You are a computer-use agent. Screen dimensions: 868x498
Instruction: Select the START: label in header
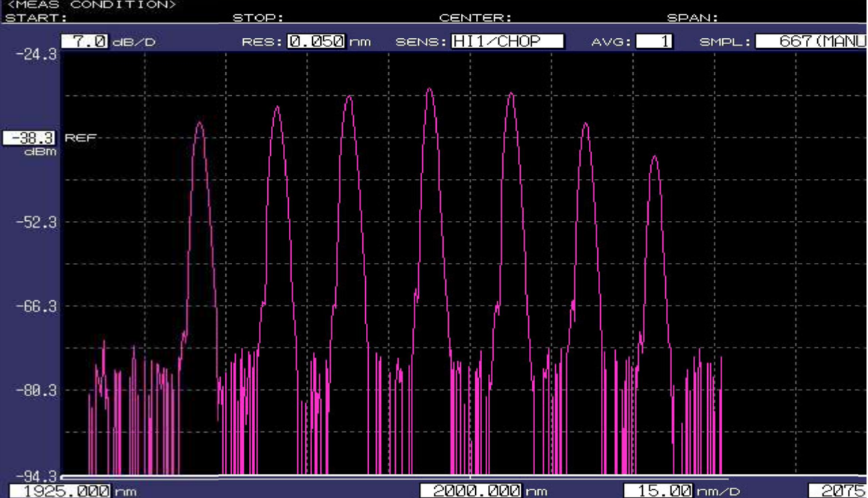(36, 18)
